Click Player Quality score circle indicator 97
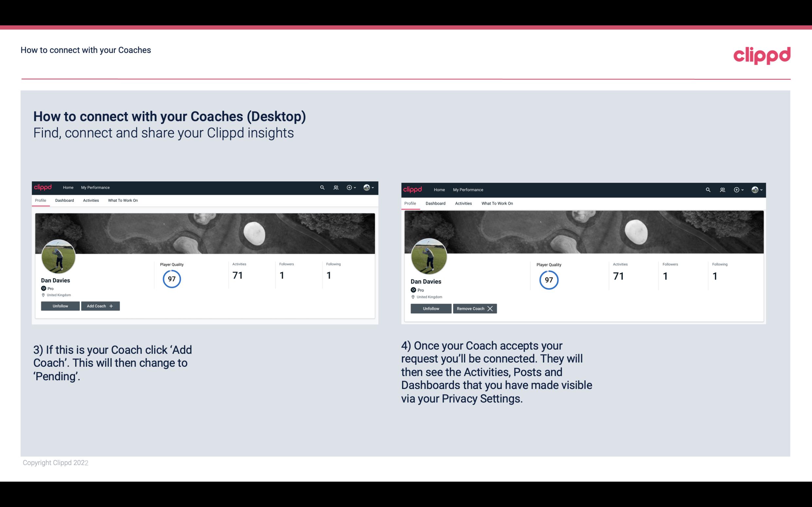Viewport: 812px width, 507px height. click(x=171, y=279)
